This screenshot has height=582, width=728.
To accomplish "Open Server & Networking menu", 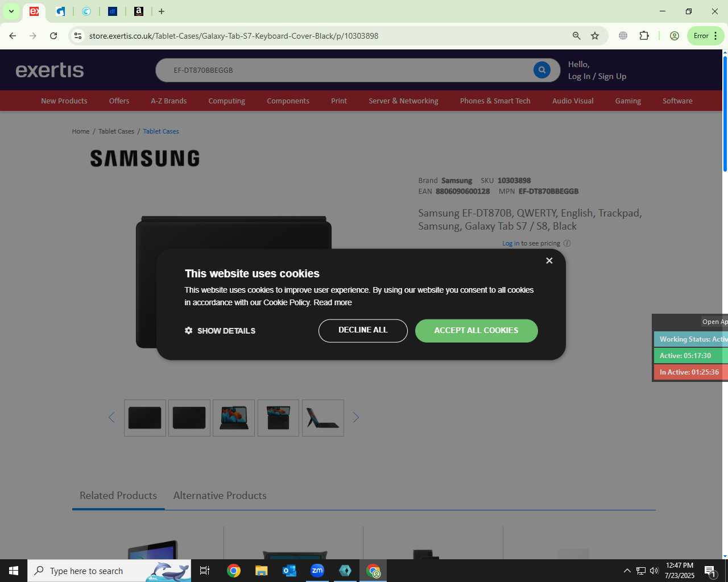I will point(403,101).
